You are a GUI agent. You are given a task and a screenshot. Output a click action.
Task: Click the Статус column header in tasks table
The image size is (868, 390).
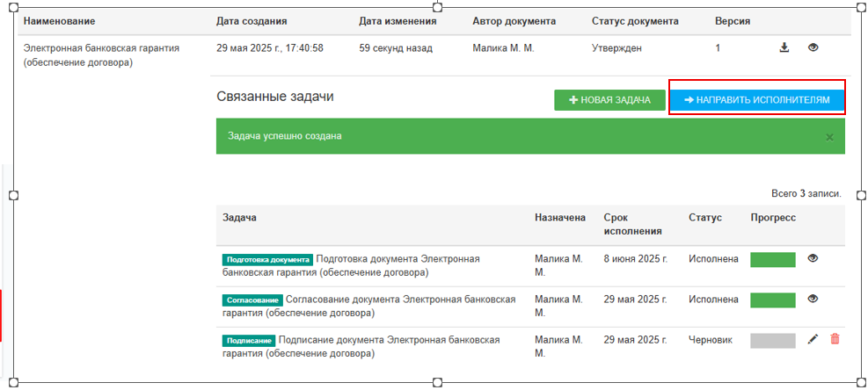tap(704, 218)
